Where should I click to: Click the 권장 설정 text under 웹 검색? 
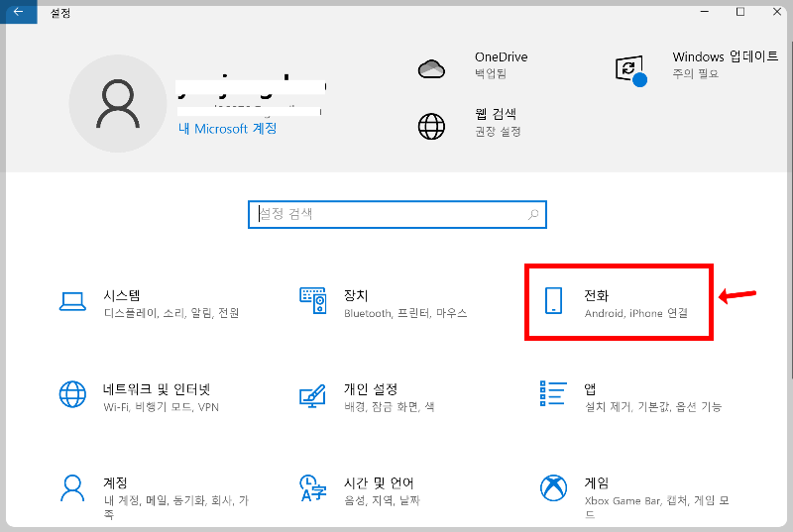coord(498,132)
